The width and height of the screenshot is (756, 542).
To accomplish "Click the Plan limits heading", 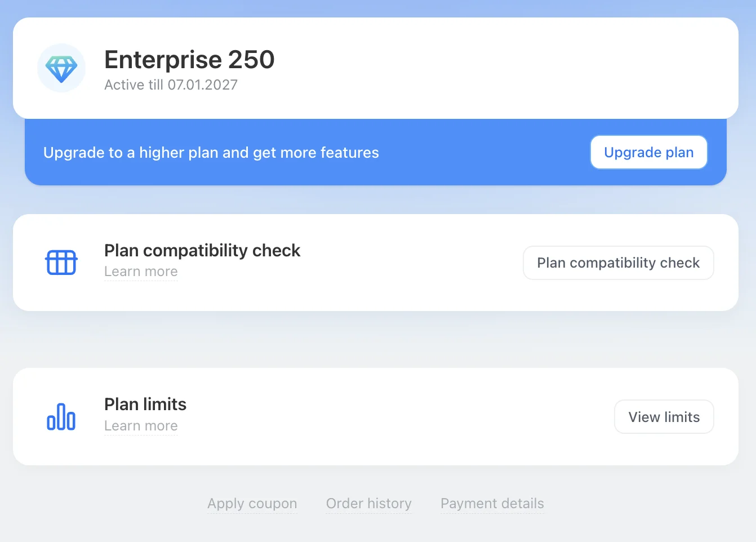I will point(145,404).
